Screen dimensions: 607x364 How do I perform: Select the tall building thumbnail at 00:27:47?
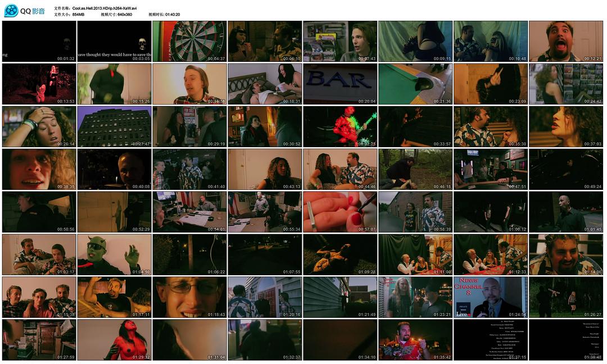(x=114, y=126)
